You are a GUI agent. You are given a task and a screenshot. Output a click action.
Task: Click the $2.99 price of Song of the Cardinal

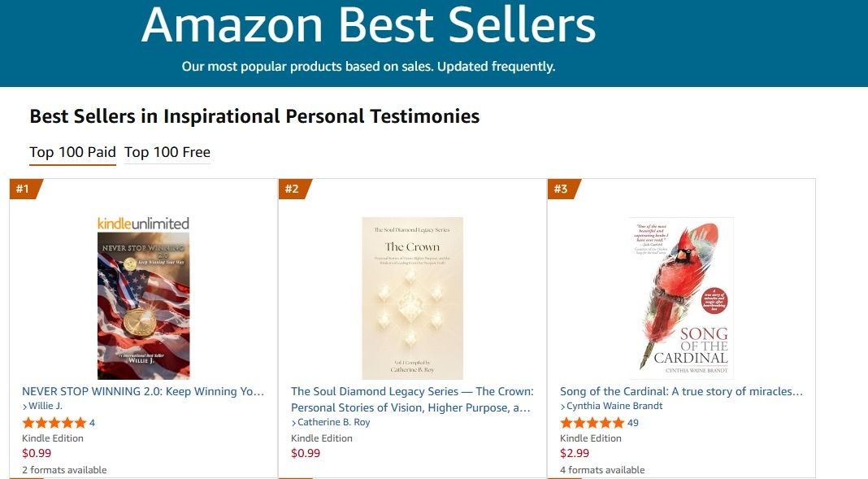(575, 453)
